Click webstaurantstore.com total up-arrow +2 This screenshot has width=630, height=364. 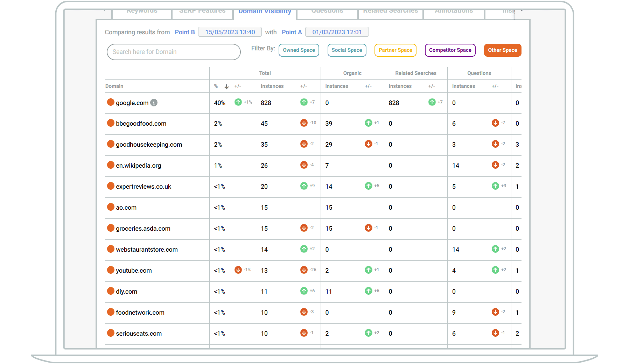tap(304, 249)
